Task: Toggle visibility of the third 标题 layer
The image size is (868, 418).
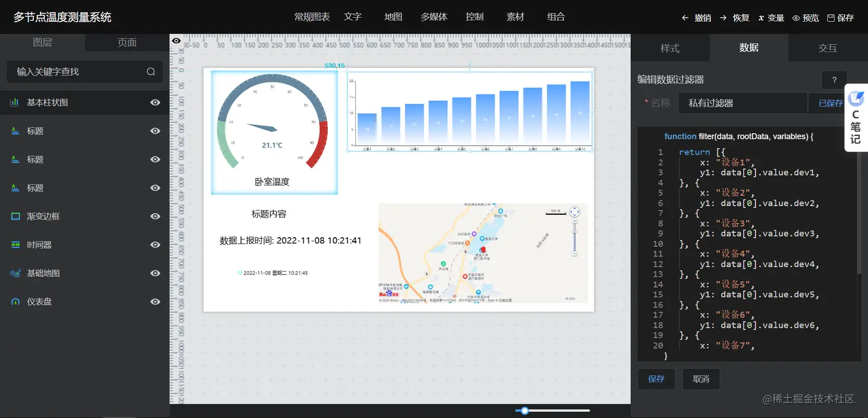Action: (155, 188)
